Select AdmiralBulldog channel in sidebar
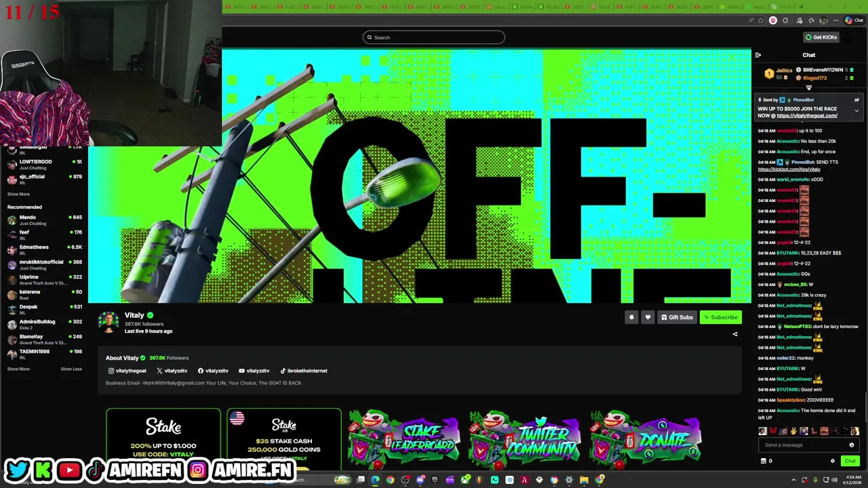The height and width of the screenshot is (488, 868). (x=44, y=325)
